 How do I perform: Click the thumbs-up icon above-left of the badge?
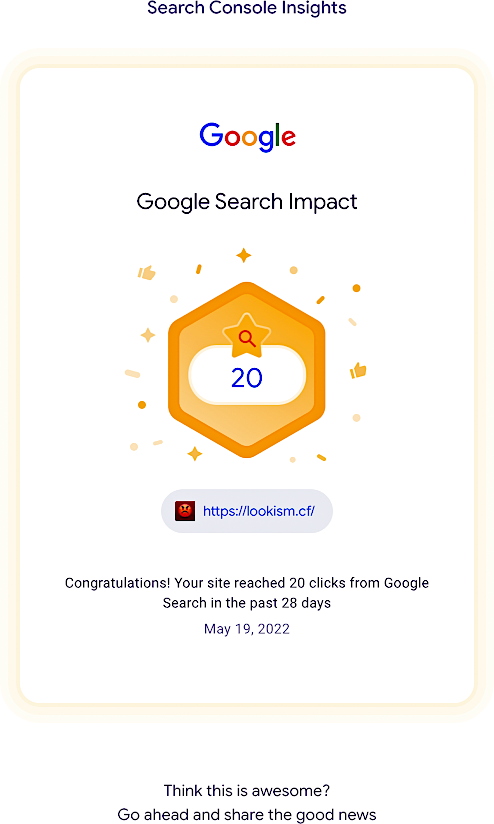click(147, 273)
